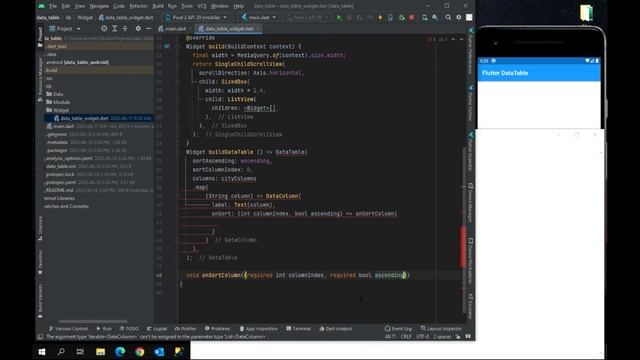Image resolution: width=640 pixels, height=360 pixels.
Task: Click the Task View taskbar icon
Action: (80, 351)
